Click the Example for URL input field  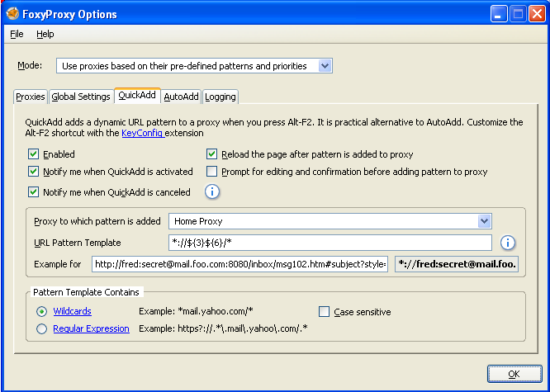[x=240, y=264]
